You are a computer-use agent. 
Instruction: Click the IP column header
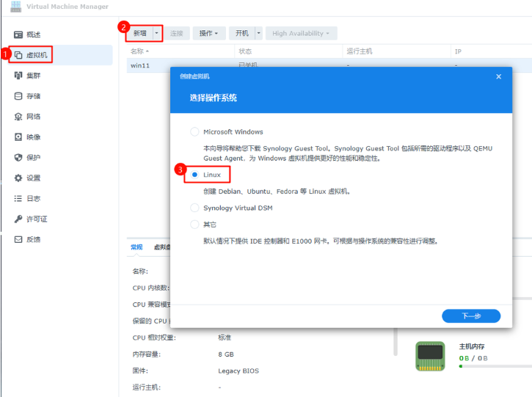click(492, 51)
